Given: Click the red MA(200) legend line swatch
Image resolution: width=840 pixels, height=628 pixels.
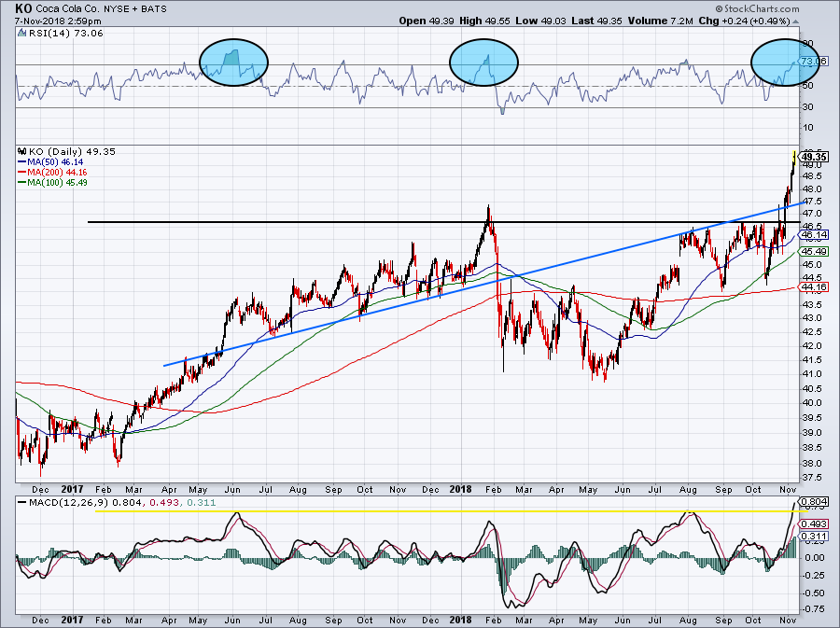Looking at the screenshot, I should 22,173.
